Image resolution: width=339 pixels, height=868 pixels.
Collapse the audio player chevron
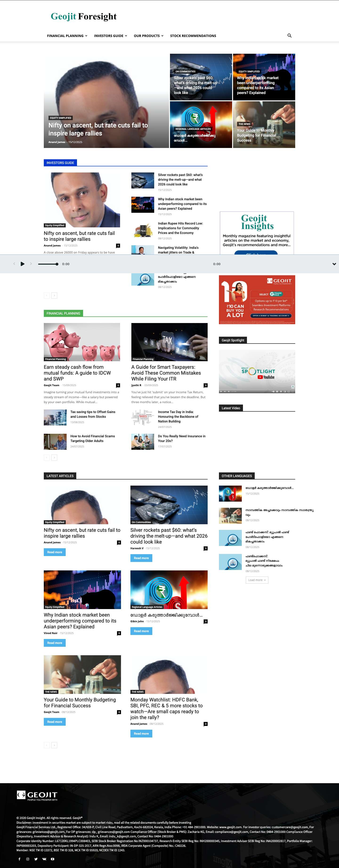(x=334, y=264)
